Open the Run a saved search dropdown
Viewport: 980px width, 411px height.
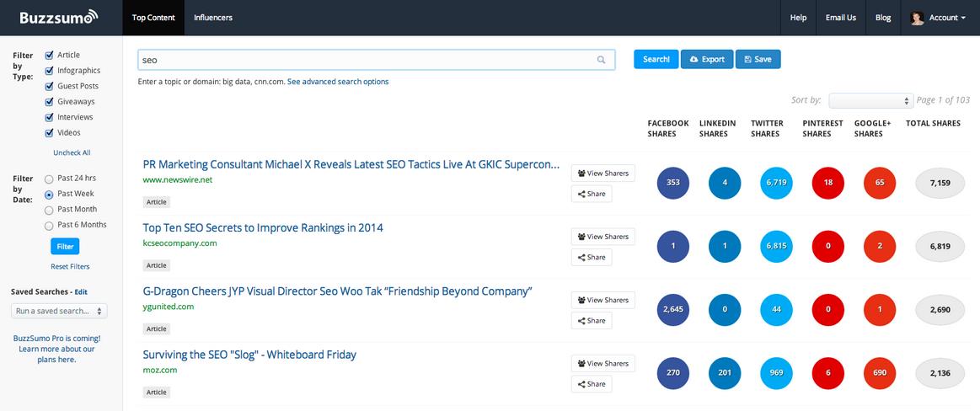pyautogui.click(x=59, y=311)
